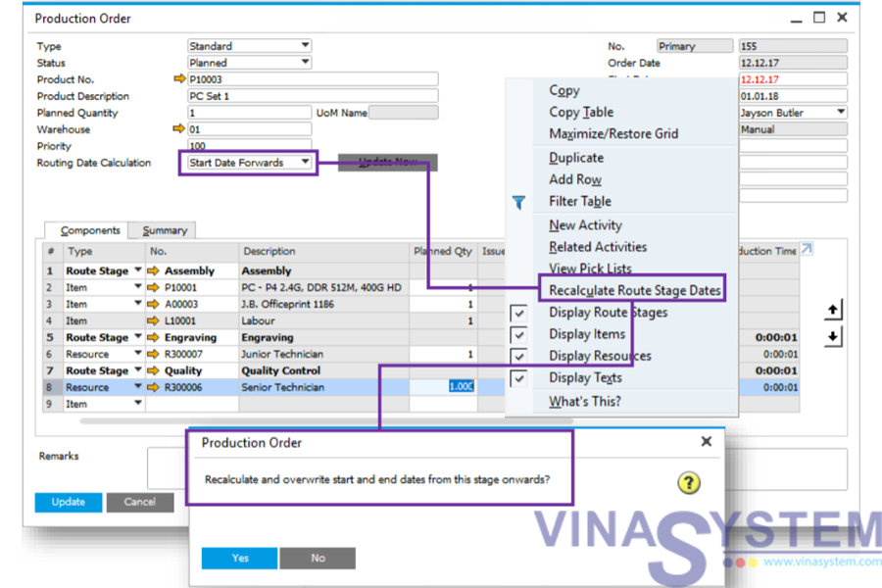Screen dimensions: 882x588
Task: Click the Update button at bottom left
Action: click(68, 502)
